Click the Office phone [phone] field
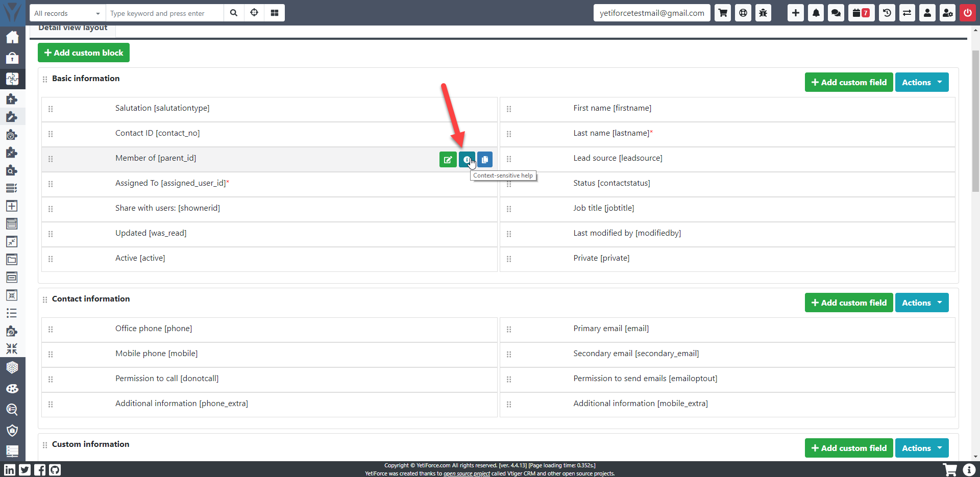The width and height of the screenshot is (980, 477). pos(269,329)
